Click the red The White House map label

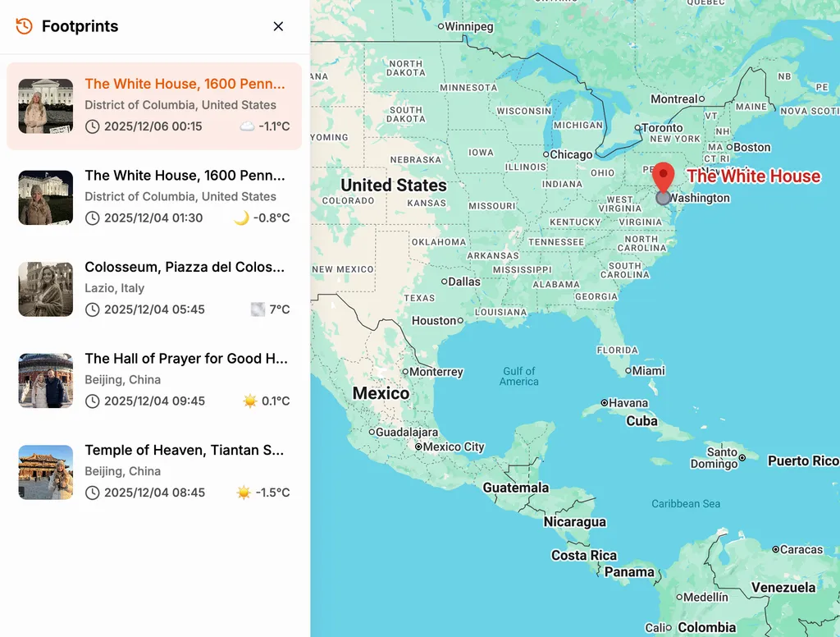tap(753, 176)
